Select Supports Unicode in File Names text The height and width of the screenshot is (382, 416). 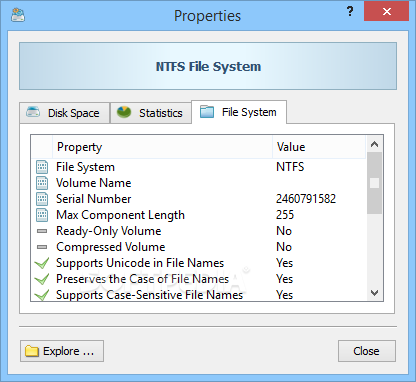pyautogui.click(x=140, y=263)
